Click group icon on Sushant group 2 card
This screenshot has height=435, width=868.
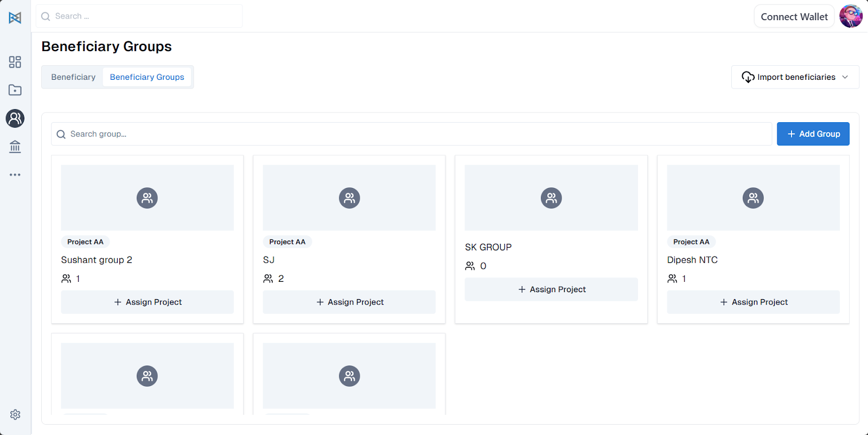(x=147, y=198)
